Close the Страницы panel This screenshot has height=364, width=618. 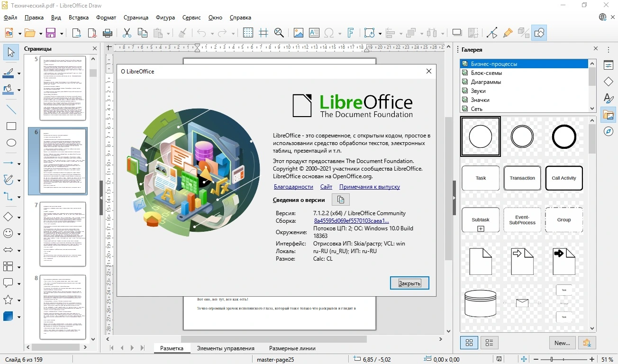click(x=95, y=49)
